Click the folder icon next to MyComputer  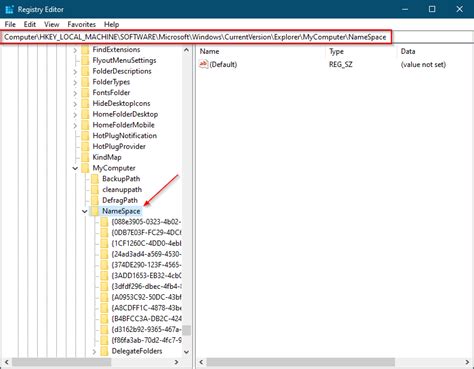pos(85,168)
